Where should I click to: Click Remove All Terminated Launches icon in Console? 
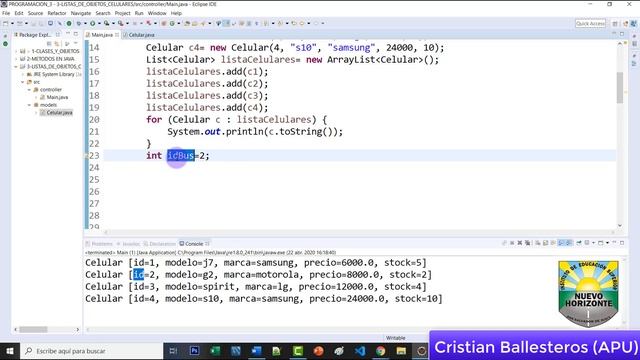pyautogui.click(x=527, y=243)
